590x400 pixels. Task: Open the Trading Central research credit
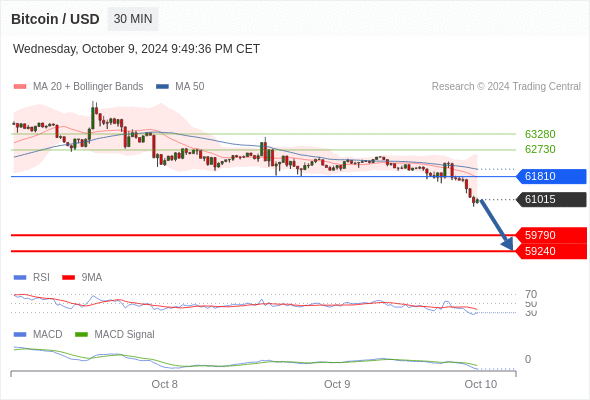[x=506, y=87]
